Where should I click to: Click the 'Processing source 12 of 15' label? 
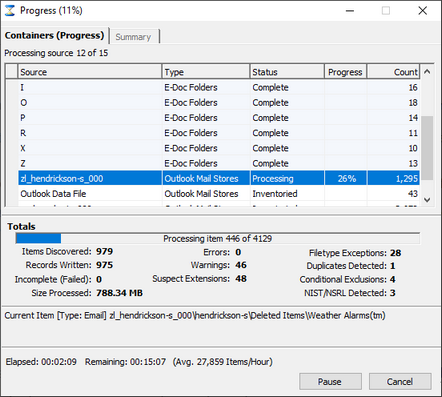[56, 53]
